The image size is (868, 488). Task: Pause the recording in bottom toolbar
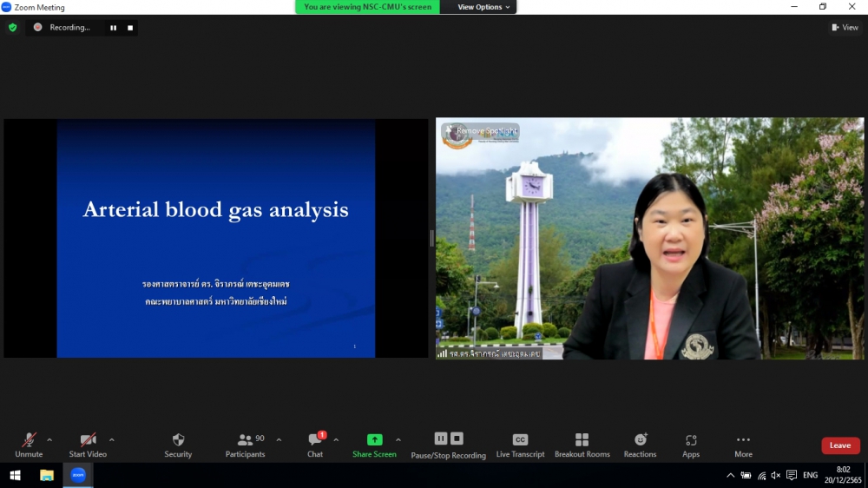tap(441, 439)
